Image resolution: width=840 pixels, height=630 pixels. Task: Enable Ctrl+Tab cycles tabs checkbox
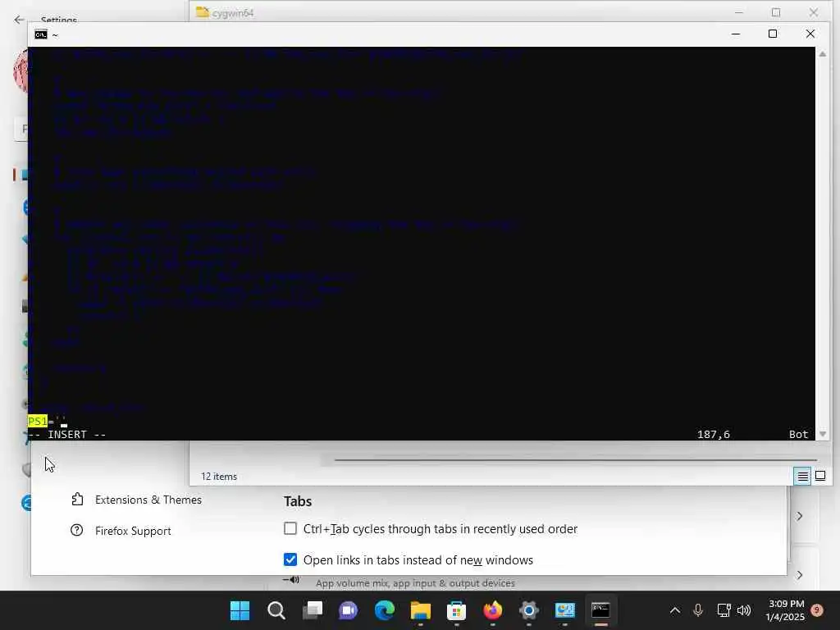pos(290,529)
